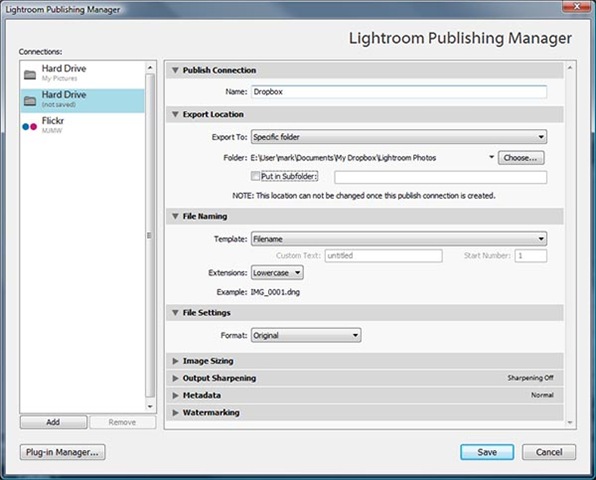The height and width of the screenshot is (480, 596).
Task: Enable the Put in Subfolder checkbox
Action: pyautogui.click(x=255, y=176)
